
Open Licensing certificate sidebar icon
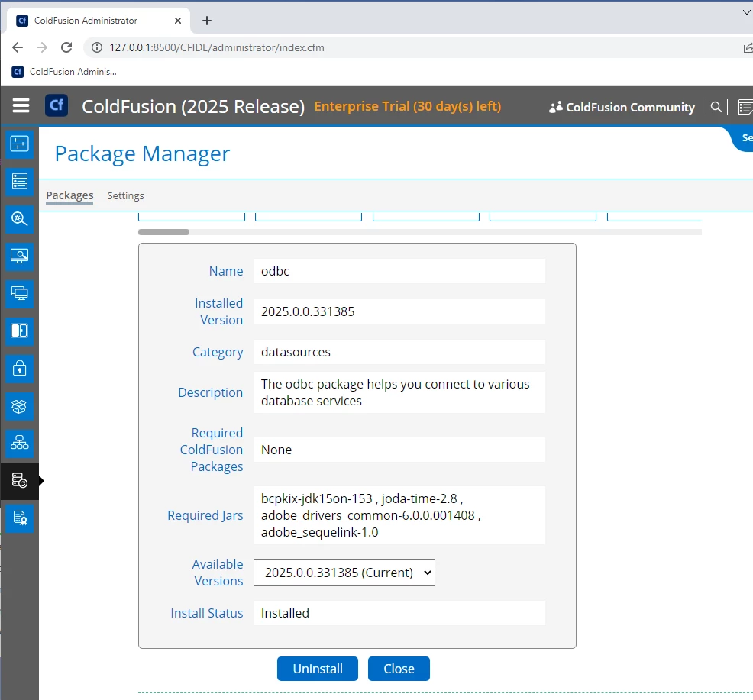point(19,518)
